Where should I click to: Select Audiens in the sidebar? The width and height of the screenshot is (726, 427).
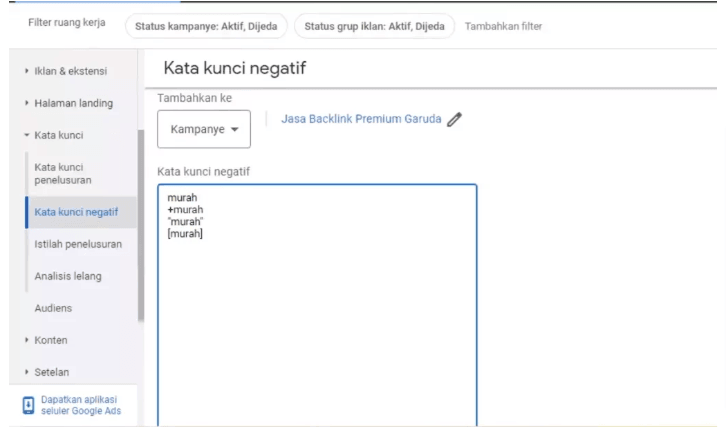click(x=55, y=309)
